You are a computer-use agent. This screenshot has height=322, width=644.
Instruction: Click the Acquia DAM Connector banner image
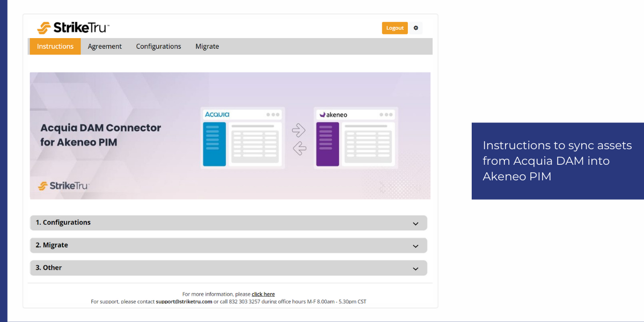pyautogui.click(x=230, y=136)
